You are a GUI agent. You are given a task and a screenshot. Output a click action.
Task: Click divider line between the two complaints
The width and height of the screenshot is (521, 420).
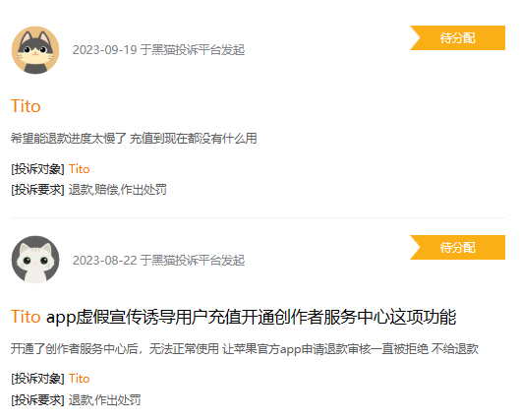(259, 217)
